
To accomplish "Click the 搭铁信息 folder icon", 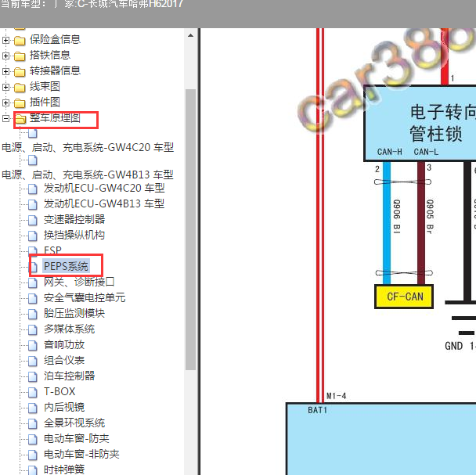I will coord(20,56).
